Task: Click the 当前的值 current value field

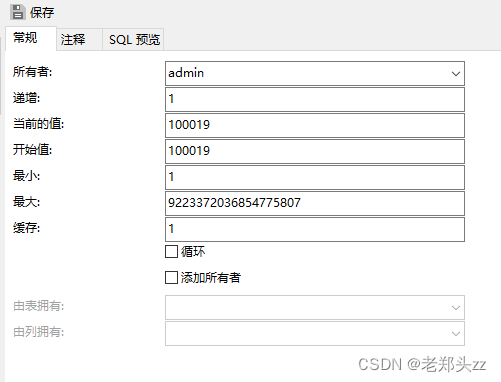Action: pyautogui.click(x=315, y=125)
